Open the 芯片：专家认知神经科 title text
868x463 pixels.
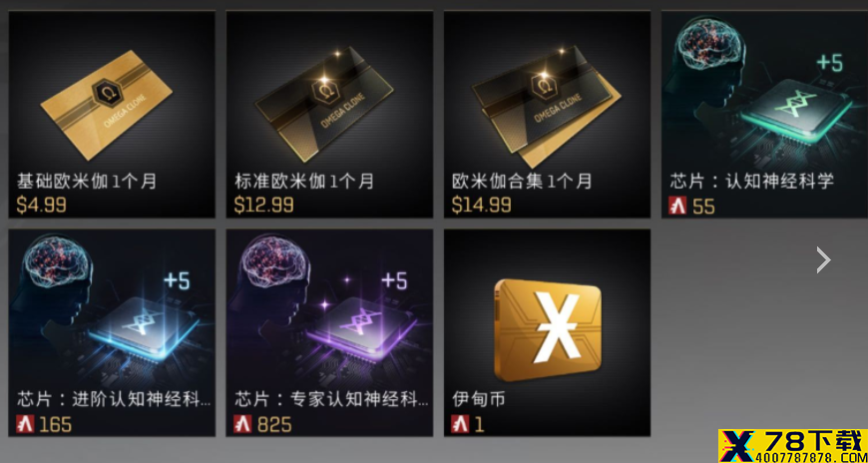331,399
